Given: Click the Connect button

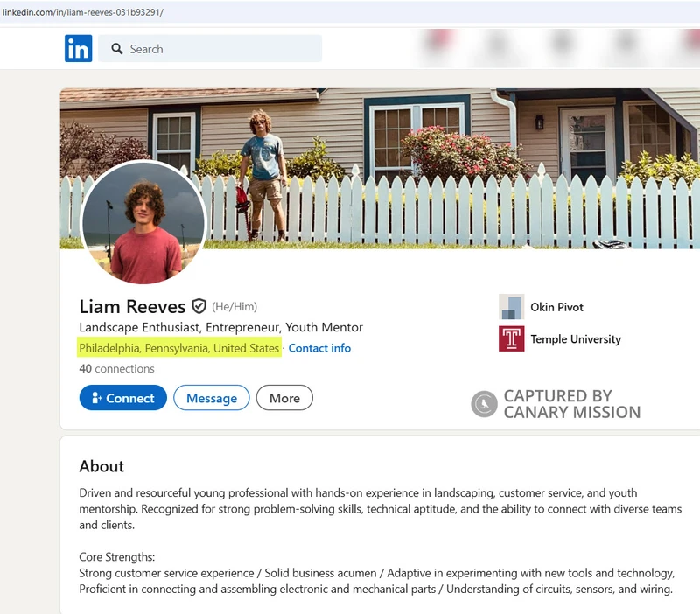Looking at the screenshot, I should pyautogui.click(x=122, y=398).
